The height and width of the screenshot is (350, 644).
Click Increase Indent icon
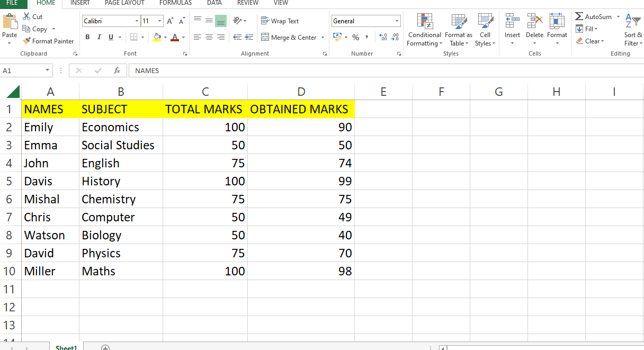pos(248,37)
